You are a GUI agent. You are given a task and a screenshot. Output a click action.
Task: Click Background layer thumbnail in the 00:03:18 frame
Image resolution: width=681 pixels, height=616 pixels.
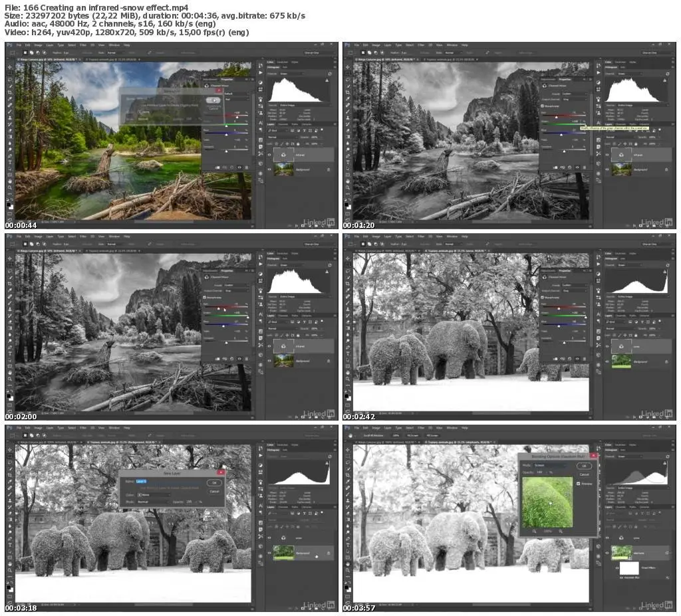coord(283,553)
